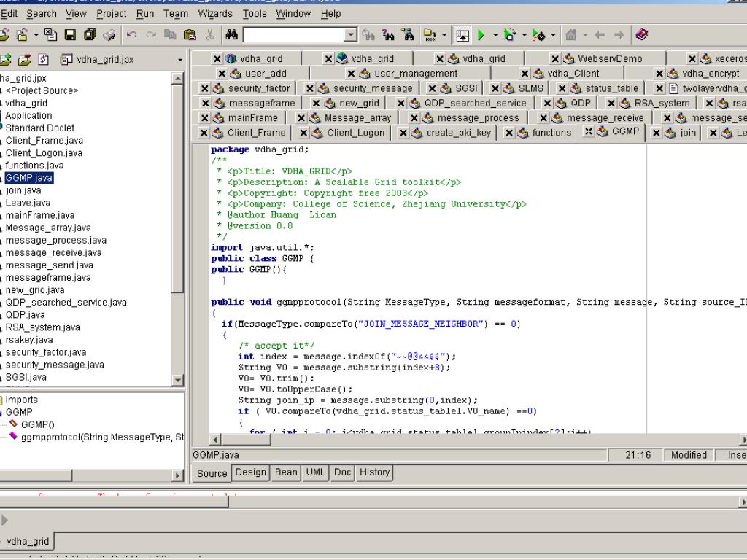This screenshot has width=747, height=560.
Task: Expand the vdha_grid.jpx project dropdown
Action: coord(180,60)
